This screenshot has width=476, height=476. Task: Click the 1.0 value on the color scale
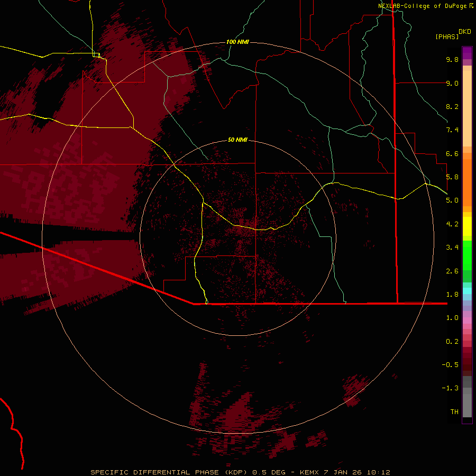tap(452, 318)
